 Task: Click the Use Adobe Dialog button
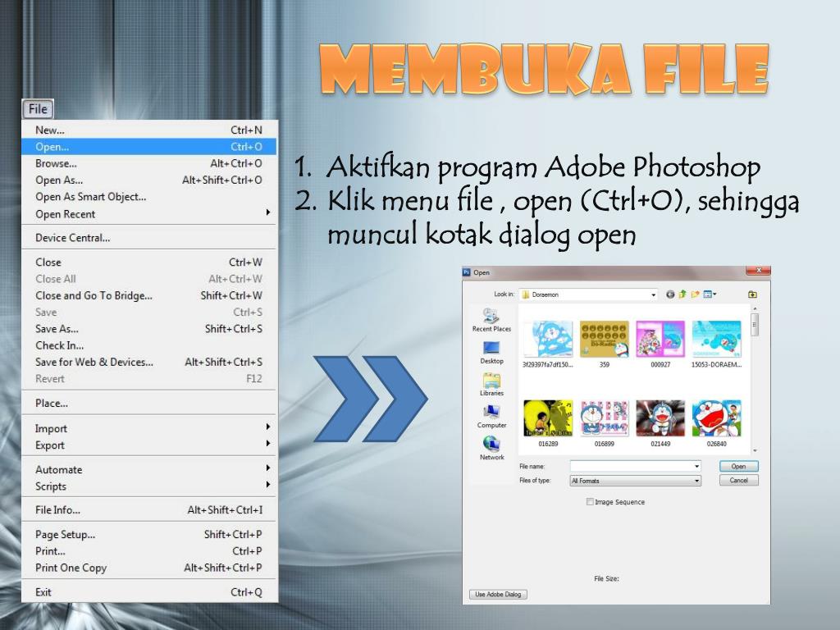click(498, 594)
